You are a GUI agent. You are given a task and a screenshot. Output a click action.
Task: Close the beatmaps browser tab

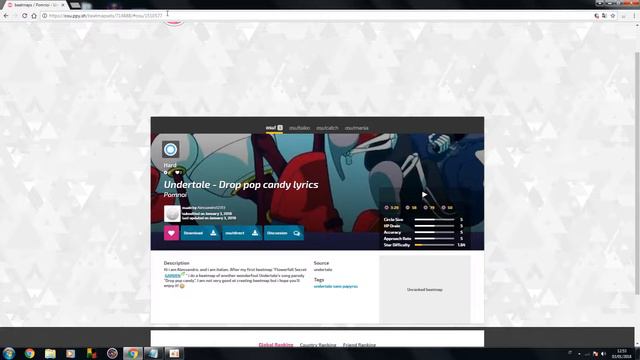coord(63,5)
